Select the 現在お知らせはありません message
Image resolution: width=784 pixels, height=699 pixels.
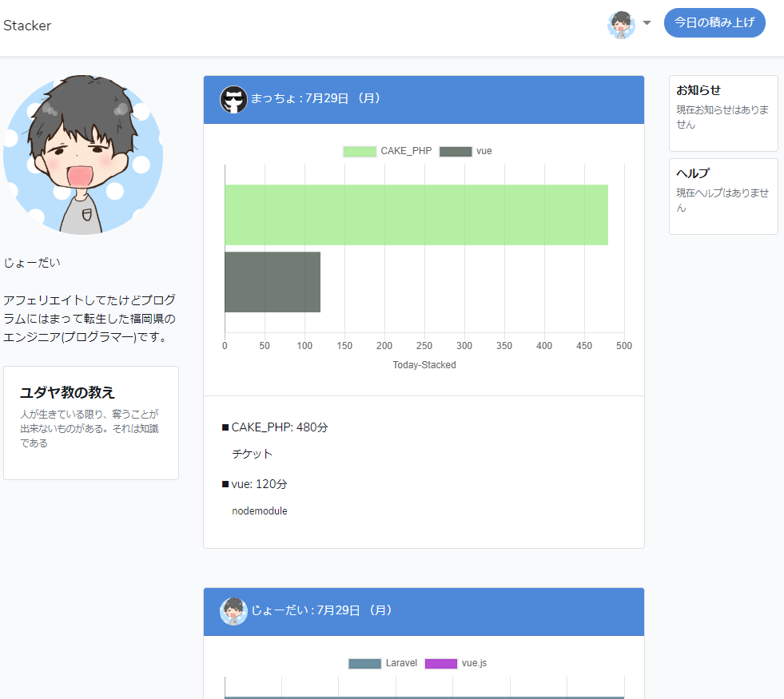coord(722,117)
